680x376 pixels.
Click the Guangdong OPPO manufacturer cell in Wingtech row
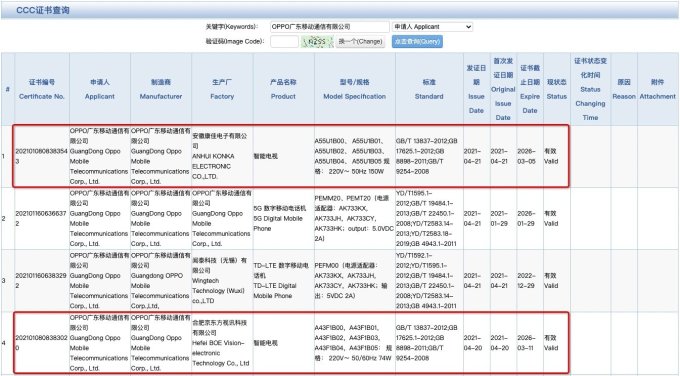pos(161,281)
